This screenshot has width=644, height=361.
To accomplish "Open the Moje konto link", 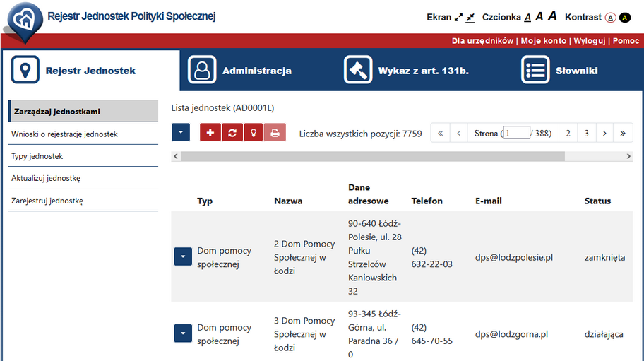I will (x=544, y=41).
